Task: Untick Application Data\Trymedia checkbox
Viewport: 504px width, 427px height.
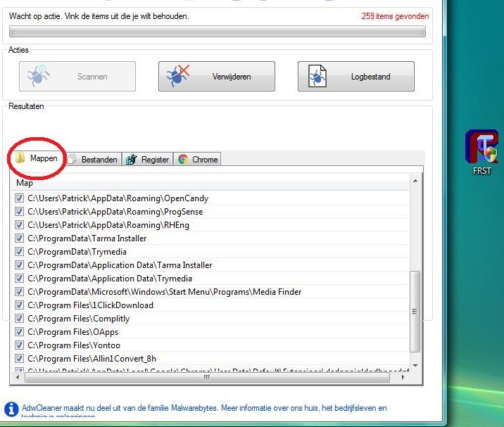Action: pyautogui.click(x=19, y=278)
